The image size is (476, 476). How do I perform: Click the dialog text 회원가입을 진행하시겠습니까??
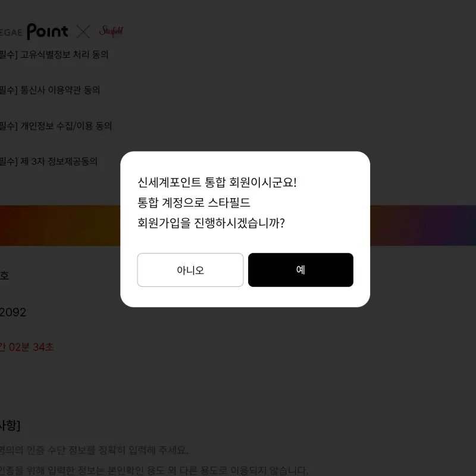[211, 223]
